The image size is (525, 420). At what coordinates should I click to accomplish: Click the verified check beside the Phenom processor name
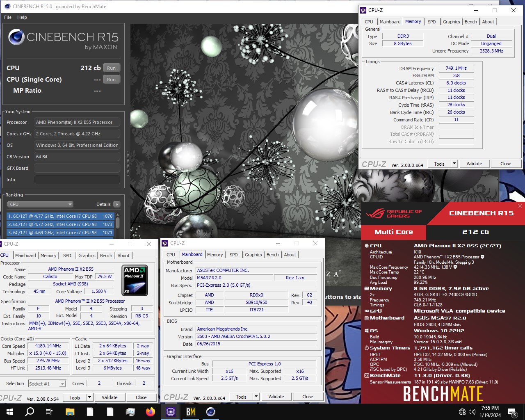(x=482, y=257)
